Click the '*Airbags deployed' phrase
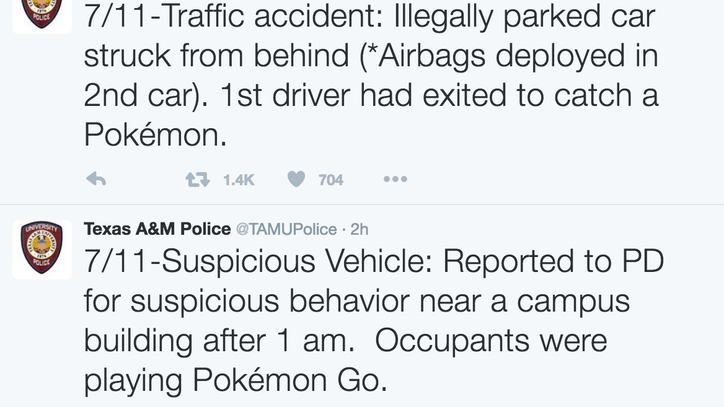 tap(452, 56)
